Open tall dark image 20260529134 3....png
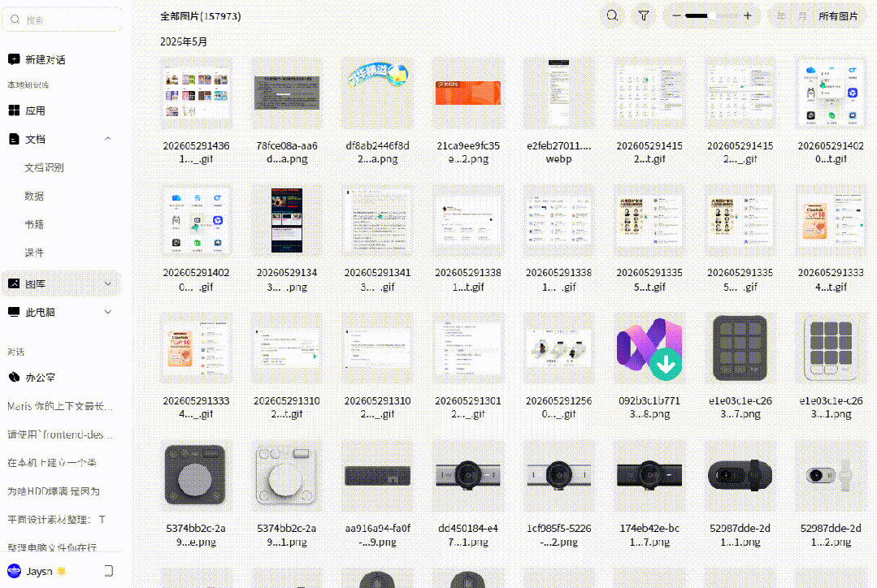877x588 pixels. (x=287, y=220)
